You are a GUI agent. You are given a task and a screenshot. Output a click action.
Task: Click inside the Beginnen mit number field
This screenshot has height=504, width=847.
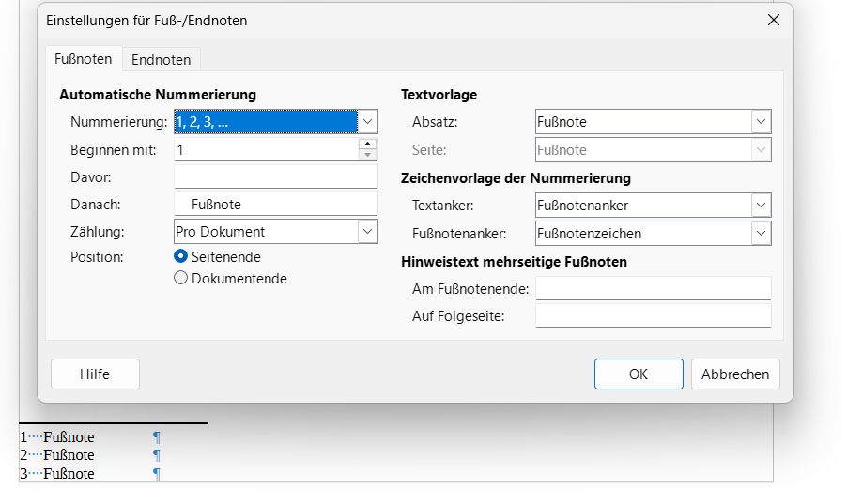265,149
